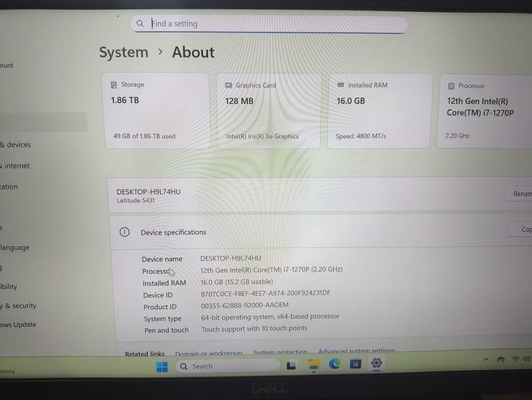Screen dimensions: 532x400
Task: Open the weather widget showing sunny
Action: click(7, 371)
